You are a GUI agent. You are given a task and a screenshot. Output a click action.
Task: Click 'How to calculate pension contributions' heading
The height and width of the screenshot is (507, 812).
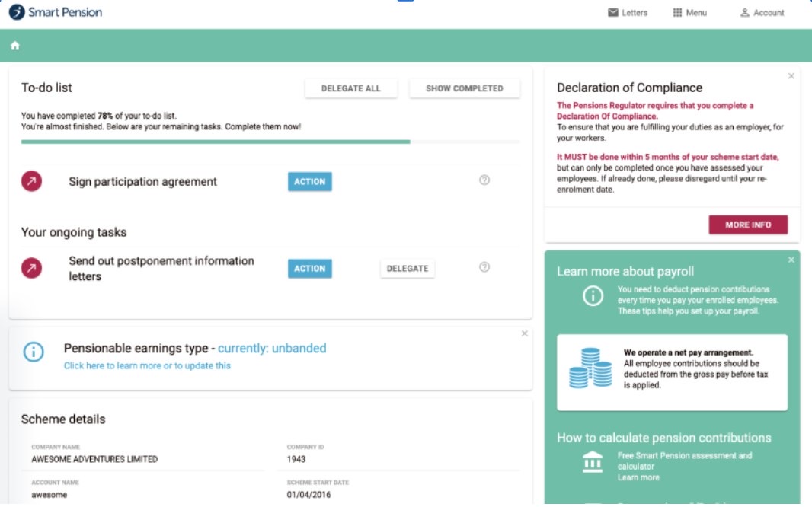pos(664,438)
